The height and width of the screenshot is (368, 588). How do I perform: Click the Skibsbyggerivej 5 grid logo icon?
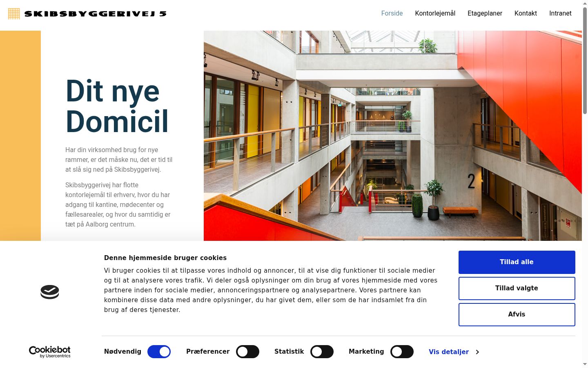click(14, 13)
